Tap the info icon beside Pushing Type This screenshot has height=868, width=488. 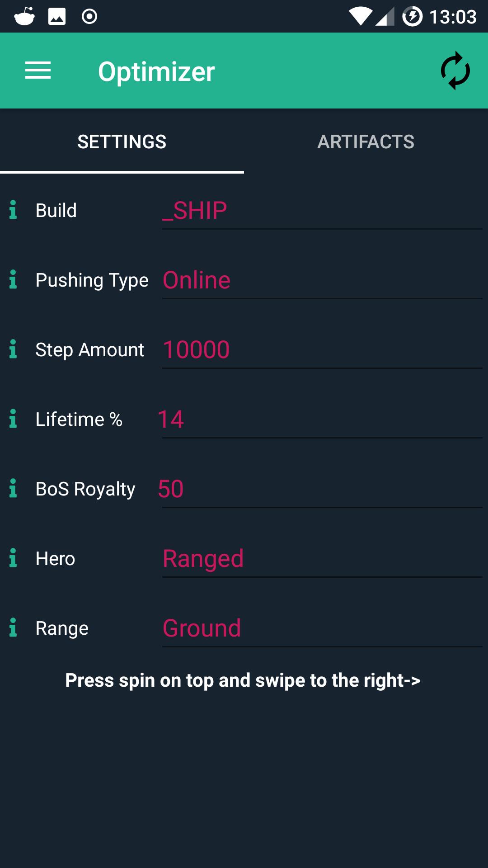13,279
